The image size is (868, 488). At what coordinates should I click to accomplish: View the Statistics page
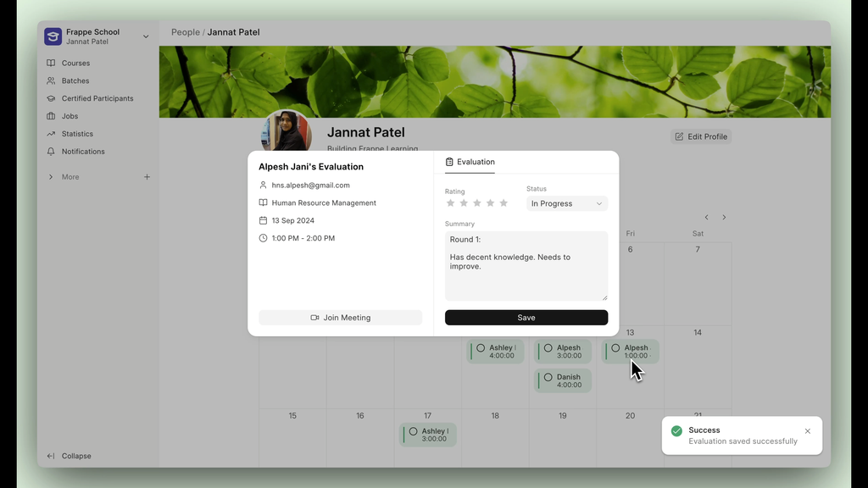point(77,134)
